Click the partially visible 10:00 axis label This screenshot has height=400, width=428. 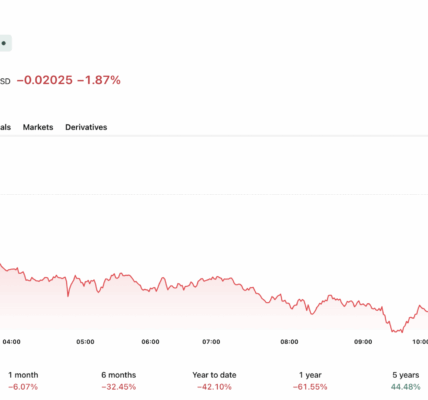pyautogui.click(x=420, y=342)
